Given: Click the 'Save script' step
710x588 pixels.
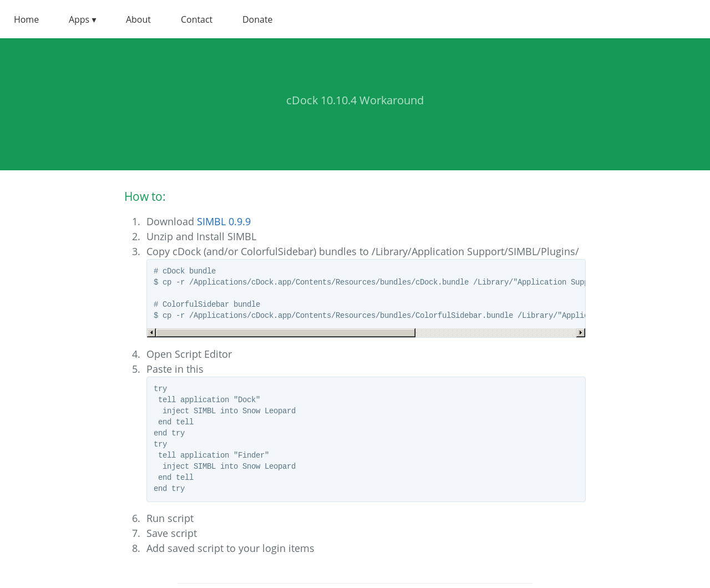Looking at the screenshot, I should (x=171, y=533).
